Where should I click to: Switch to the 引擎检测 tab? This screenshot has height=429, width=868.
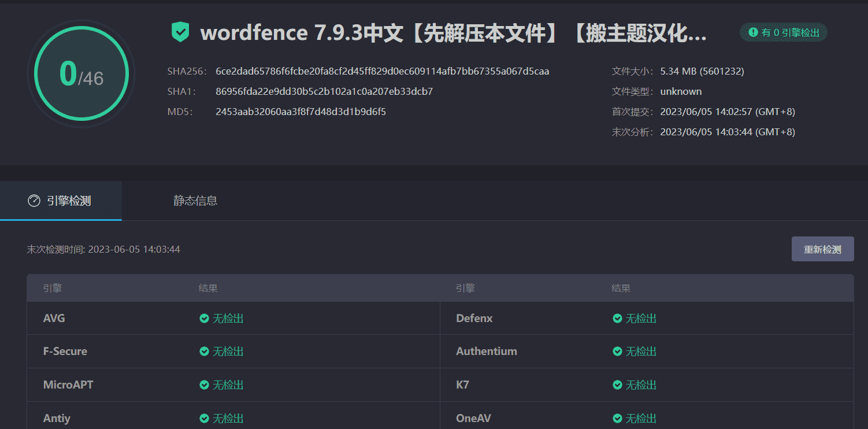(61, 201)
